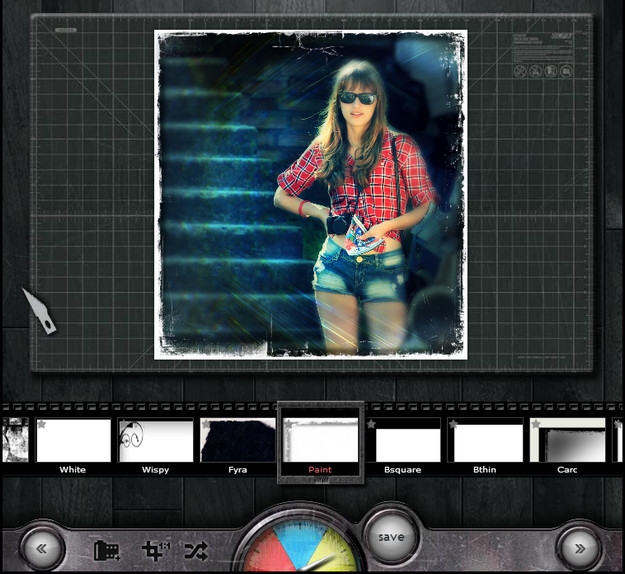
Task: Click the shuffle randomize icon
Action: [x=196, y=551]
